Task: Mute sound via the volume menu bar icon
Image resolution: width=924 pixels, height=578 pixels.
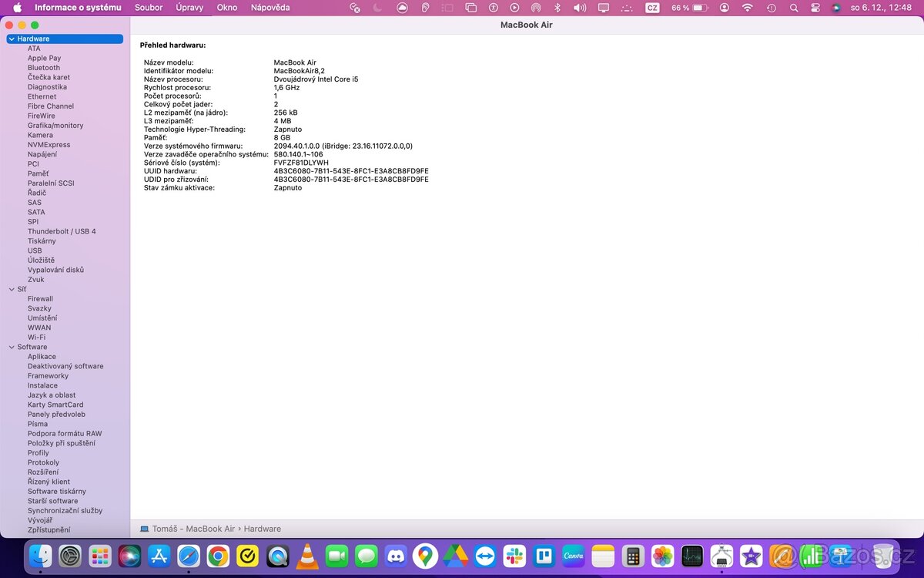Action: tap(579, 8)
